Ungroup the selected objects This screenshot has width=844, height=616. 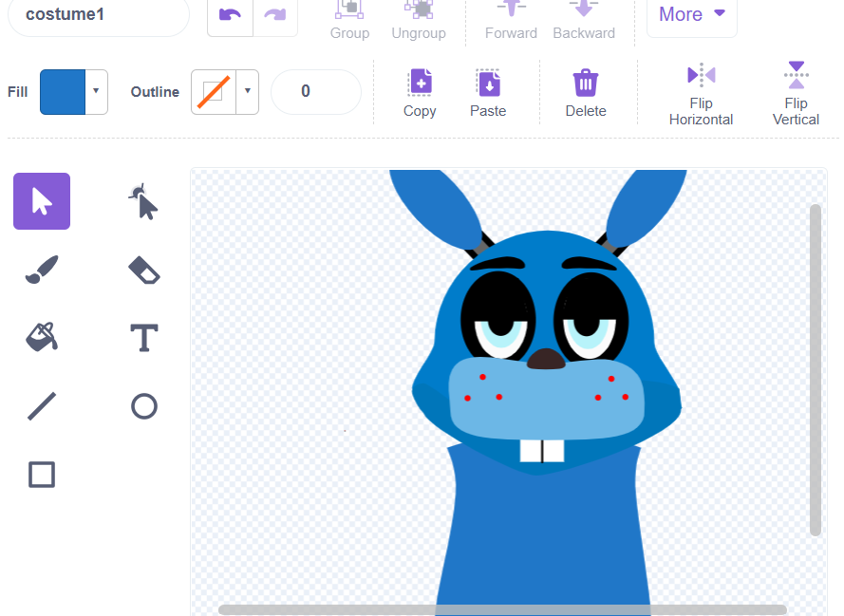pos(419,21)
